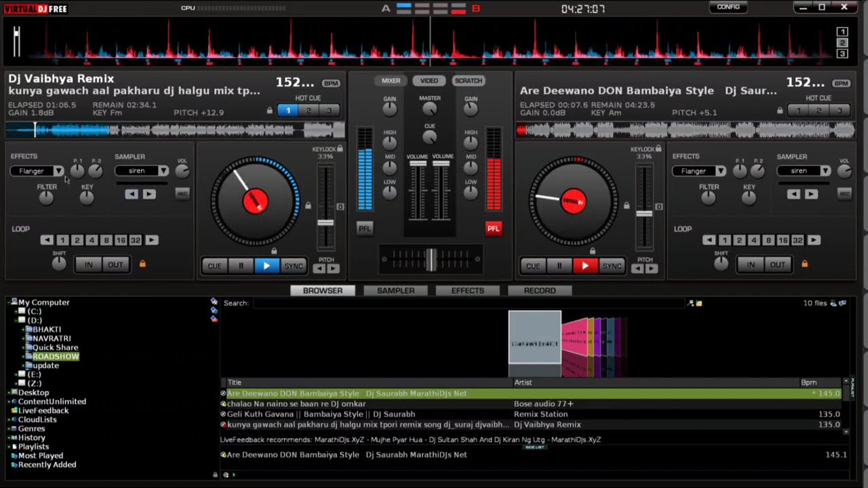Image resolution: width=868 pixels, height=488 pixels.
Task: Open right deck siren sampler dropdown
Action: 825,171
